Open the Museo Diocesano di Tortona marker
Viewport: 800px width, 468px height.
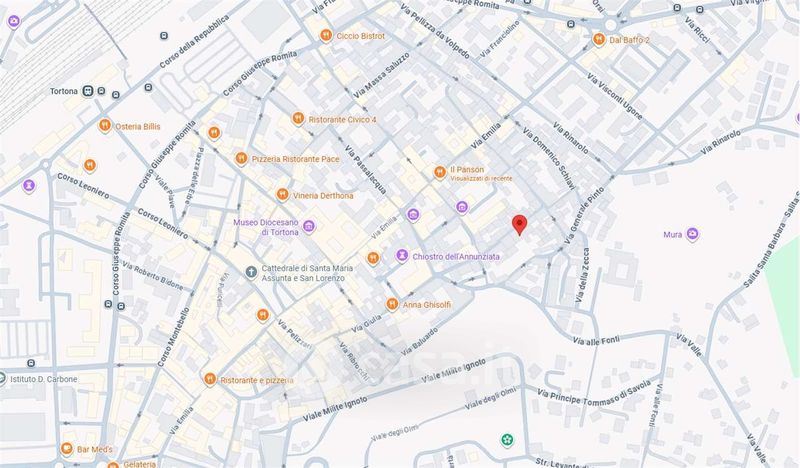click(309, 226)
